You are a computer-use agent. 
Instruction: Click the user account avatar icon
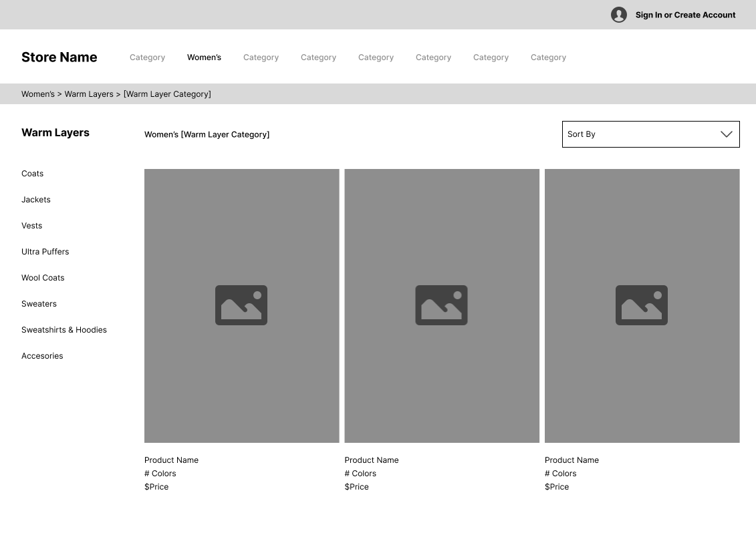click(x=618, y=15)
